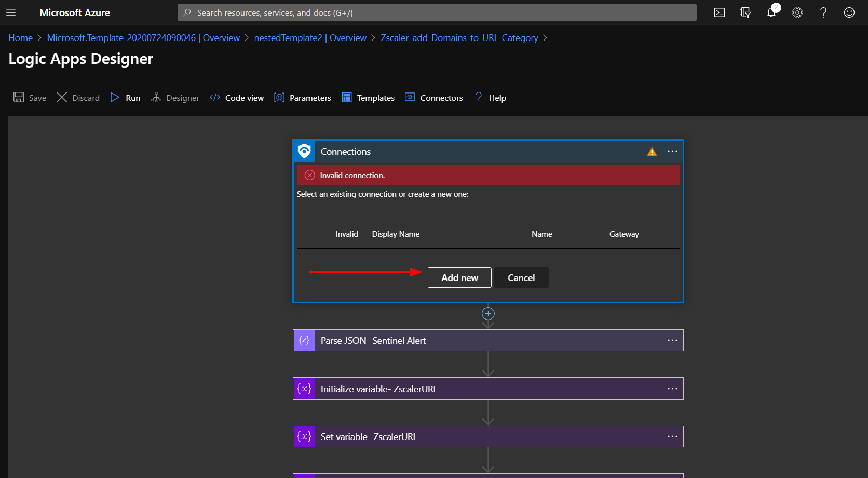Switch to Code view
Image resolution: width=868 pixels, height=478 pixels.
tap(237, 98)
